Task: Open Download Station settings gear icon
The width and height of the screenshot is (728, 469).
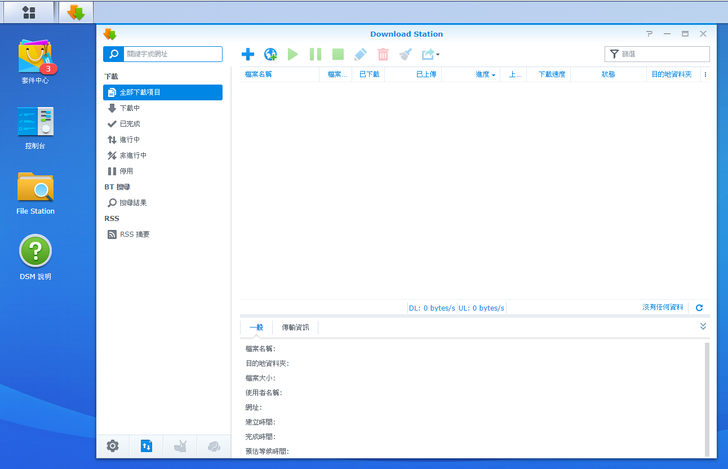Action: (x=113, y=446)
